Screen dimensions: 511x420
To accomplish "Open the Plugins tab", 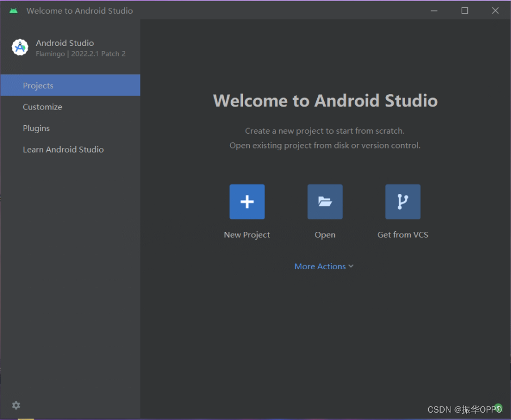I will (x=70, y=128).
